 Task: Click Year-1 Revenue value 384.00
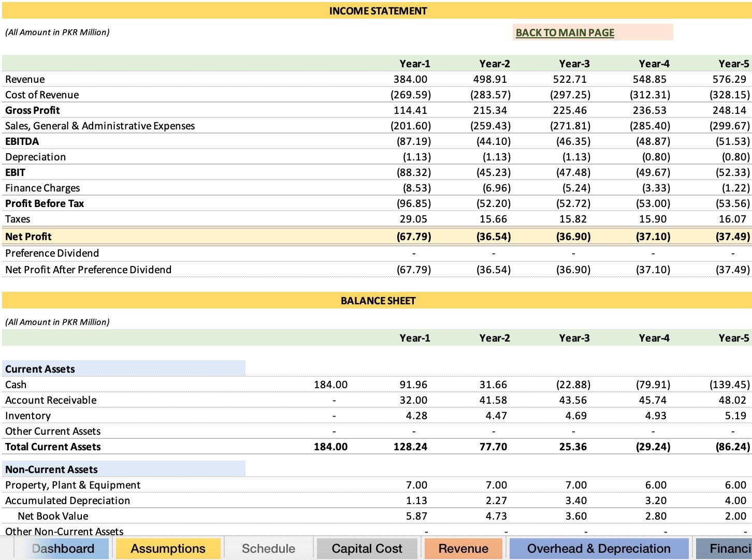click(410, 79)
